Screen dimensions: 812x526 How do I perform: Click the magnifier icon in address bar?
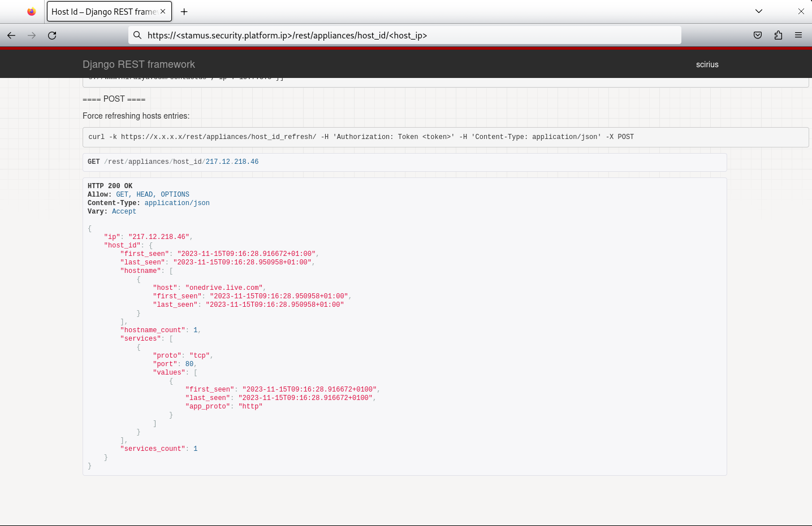[137, 35]
